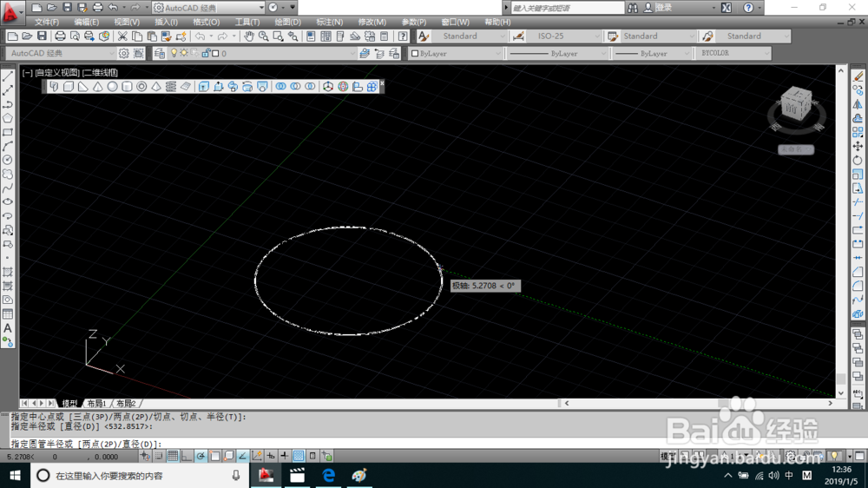Apply Union boolean operation
The height and width of the screenshot is (488, 868).
click(x=281, y=87)
